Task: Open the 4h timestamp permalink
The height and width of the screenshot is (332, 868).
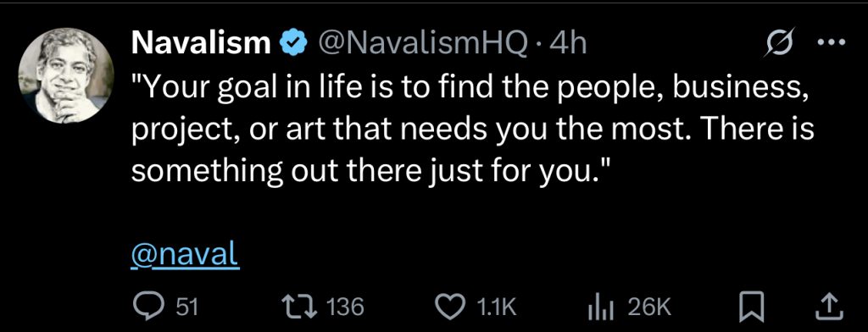Action: (x=569, y=44)
